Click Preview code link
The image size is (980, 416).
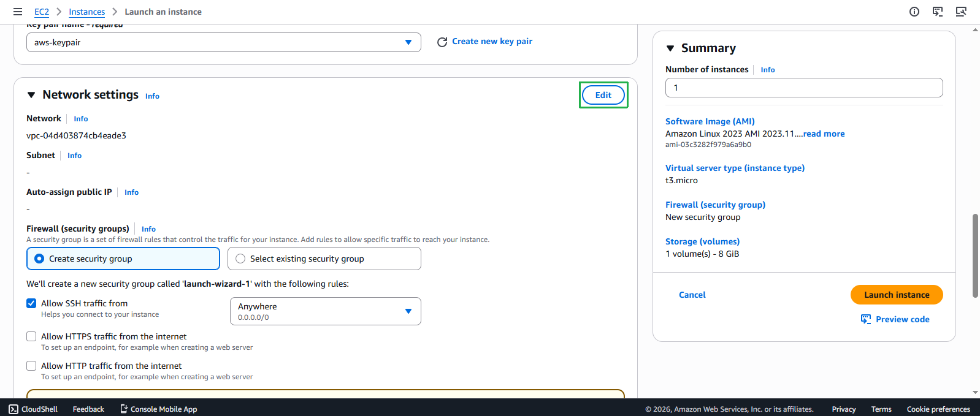(903, 319)
